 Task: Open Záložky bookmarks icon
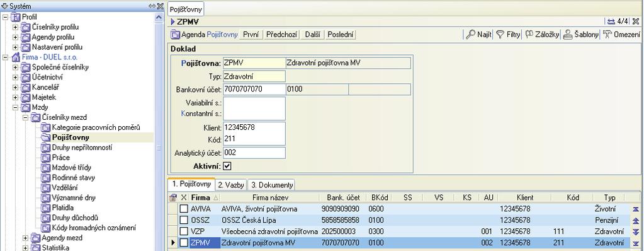529,35
